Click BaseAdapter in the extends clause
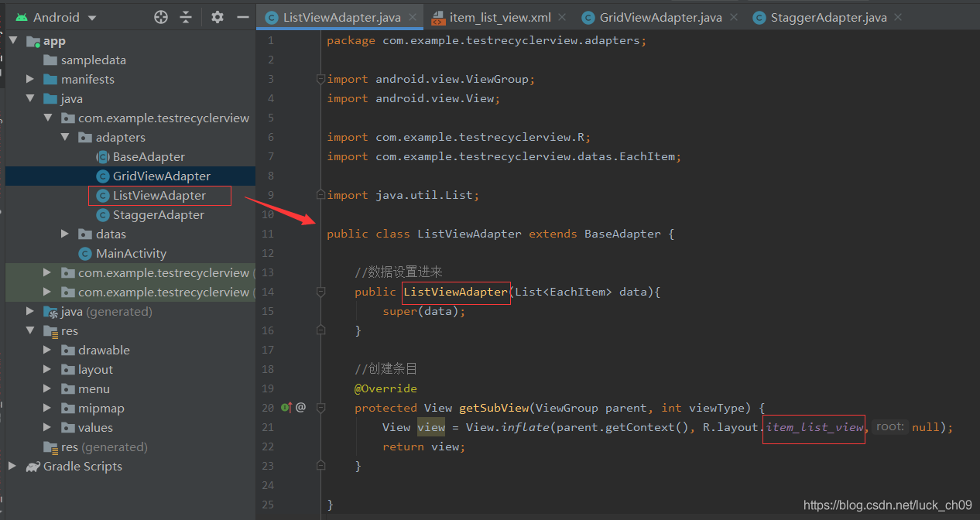980x520 pixels. 622,234
